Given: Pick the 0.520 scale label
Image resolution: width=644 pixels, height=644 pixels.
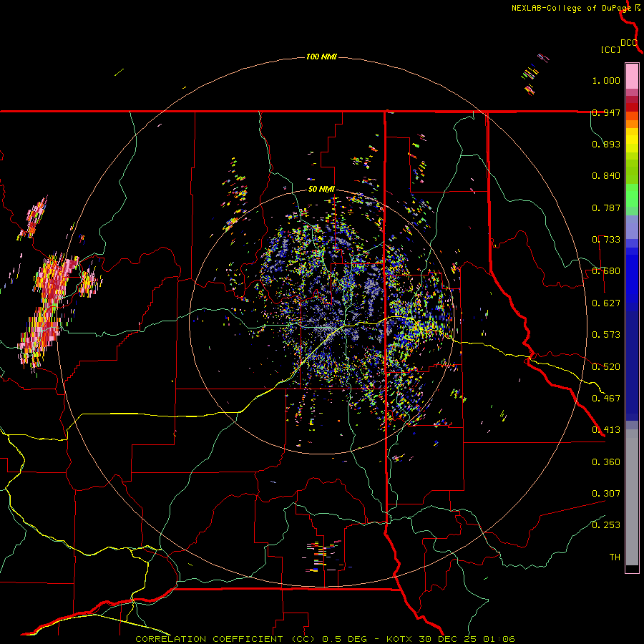Looking at the screenshot, I should pyautogui.click(x=606, y=367).
